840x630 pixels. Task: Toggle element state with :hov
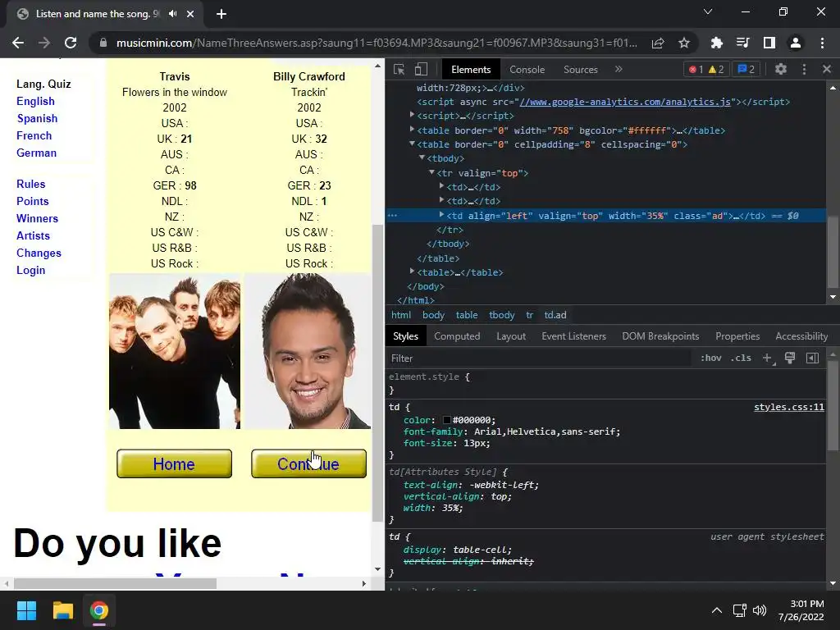(x=711, y=358)
